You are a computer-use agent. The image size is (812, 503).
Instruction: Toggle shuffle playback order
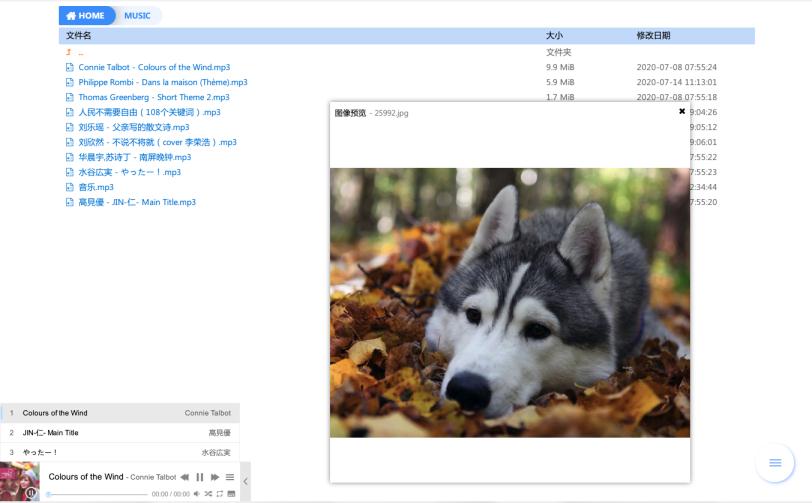[x=208, y=494]
